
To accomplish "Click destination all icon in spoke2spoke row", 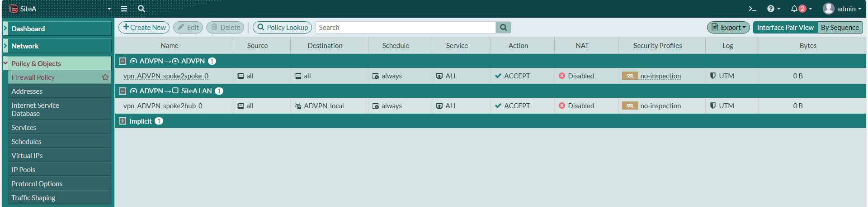I will tap(298, 76).
